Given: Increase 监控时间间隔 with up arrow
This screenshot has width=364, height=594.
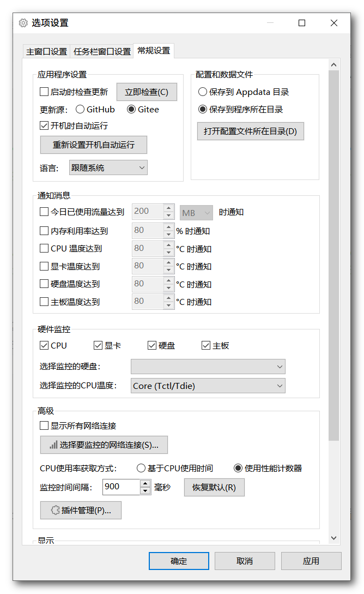Looking at the screenshot, I should coord(145,483).
